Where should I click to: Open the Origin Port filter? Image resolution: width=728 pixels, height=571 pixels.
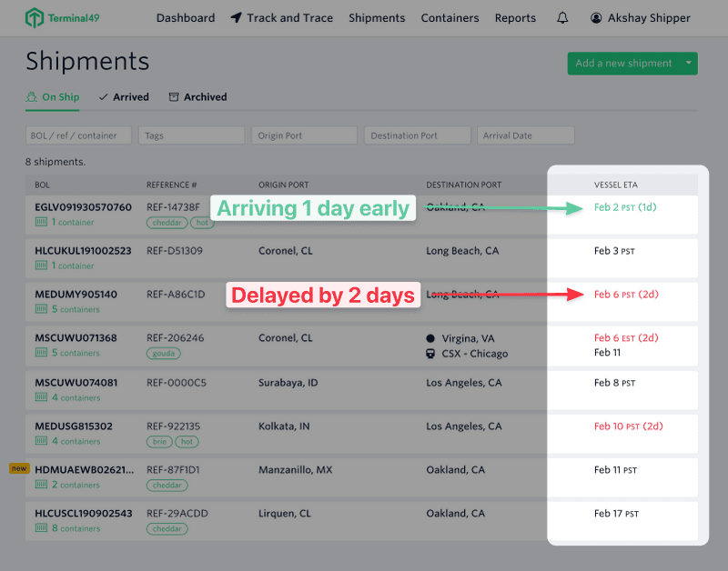[x=304, y=135]
